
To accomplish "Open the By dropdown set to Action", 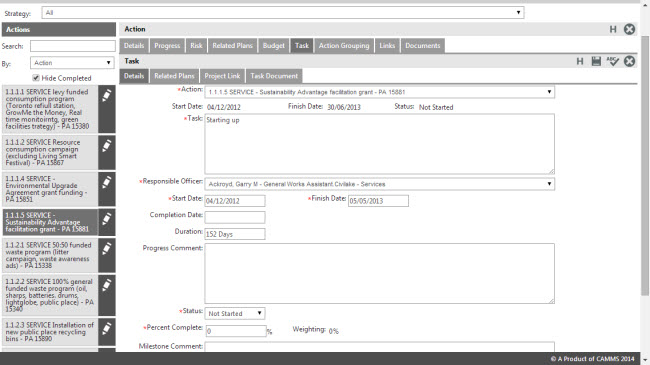I will [x=73, y=63].
